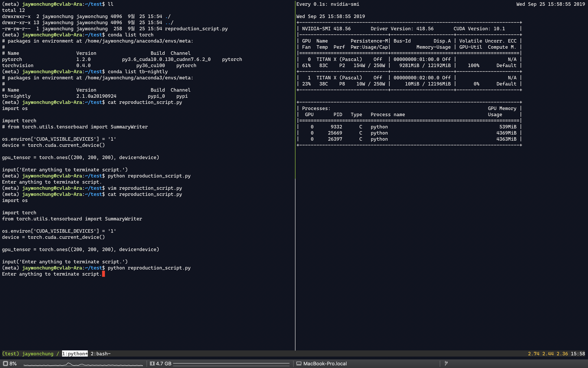Click the 'total 12' line
Screen dimensions: 588x368
click(x=13, y=10)
